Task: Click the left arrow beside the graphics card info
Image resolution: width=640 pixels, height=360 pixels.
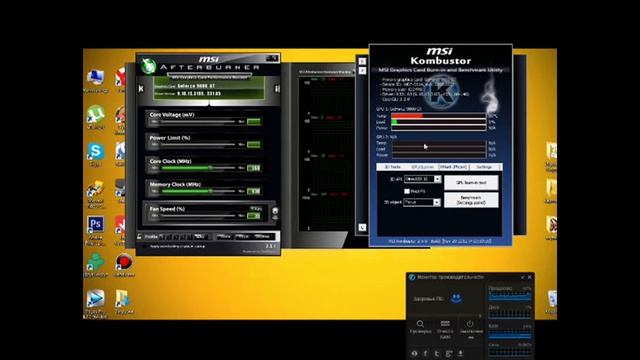Action: click(141, 89)
